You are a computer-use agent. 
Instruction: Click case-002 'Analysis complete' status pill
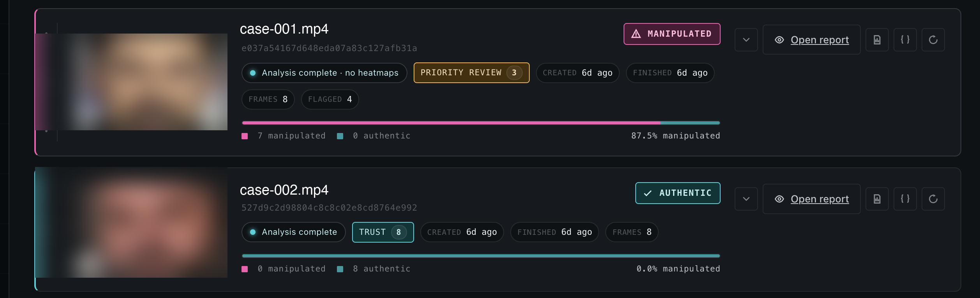[294, 232]
